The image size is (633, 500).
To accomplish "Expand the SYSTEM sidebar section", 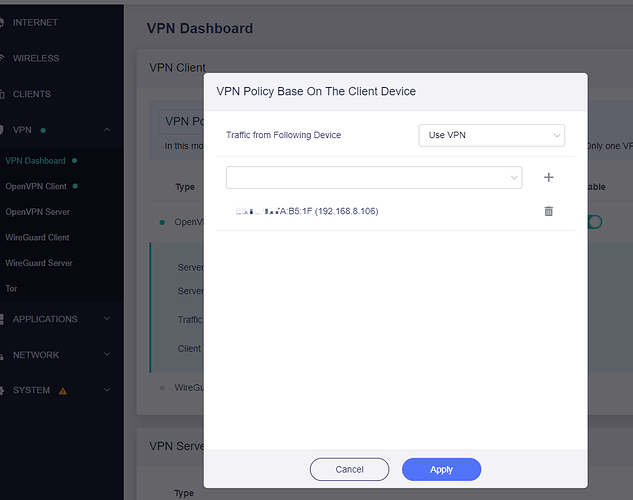I will [107, 390].
